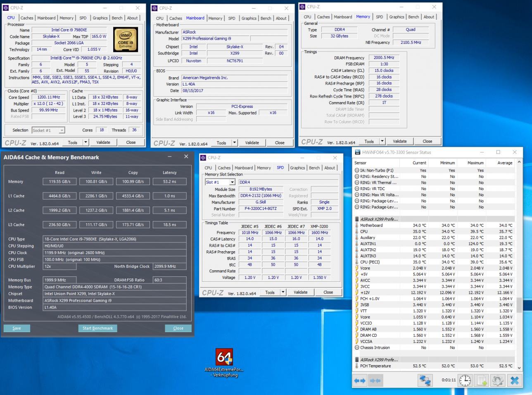This screenshot has height=395, width=532.
Task: Expand Tools arrow in CPU-Z Mainboard window
Action: click(x=234, y=143)
